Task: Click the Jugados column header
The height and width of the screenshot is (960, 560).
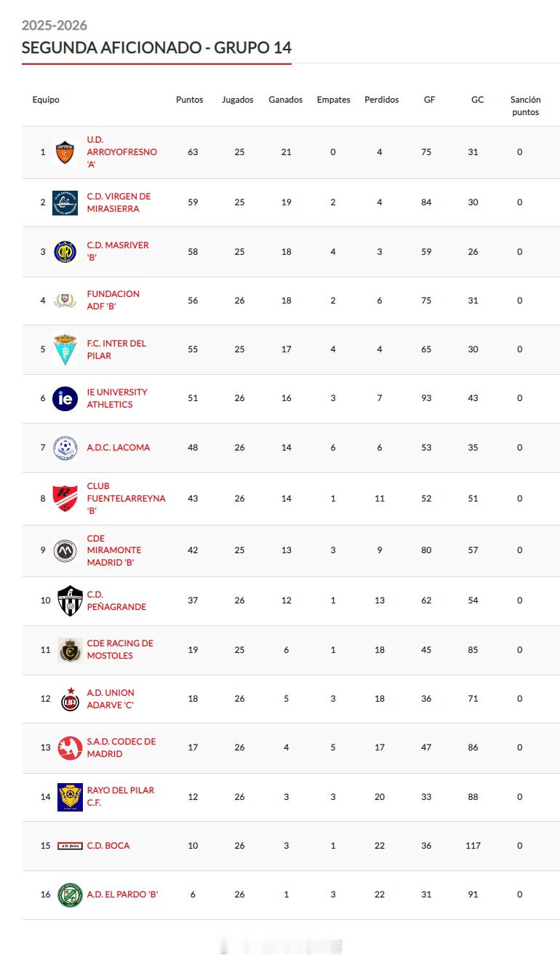Action: point(238,100)
